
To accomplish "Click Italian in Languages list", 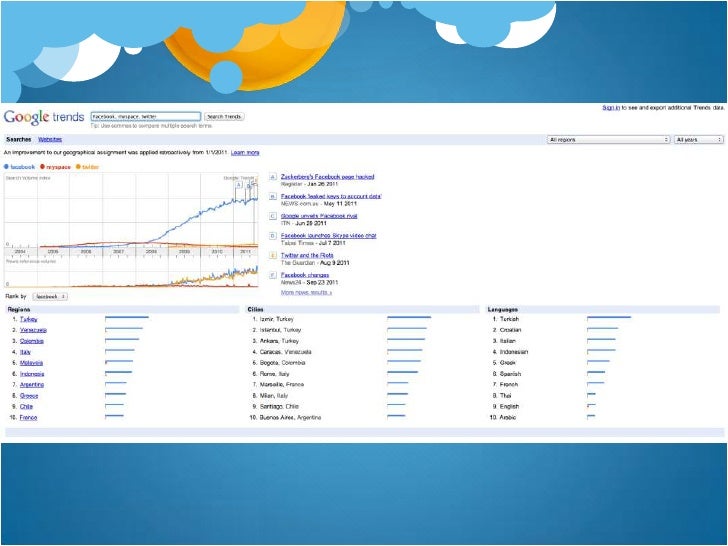I will pyautogui.click(x=507, y=341).
